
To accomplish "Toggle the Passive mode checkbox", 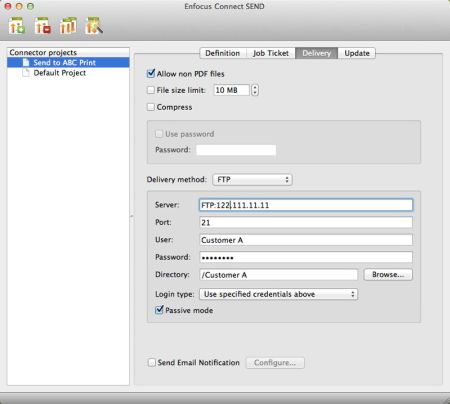I will pos(159,310).
